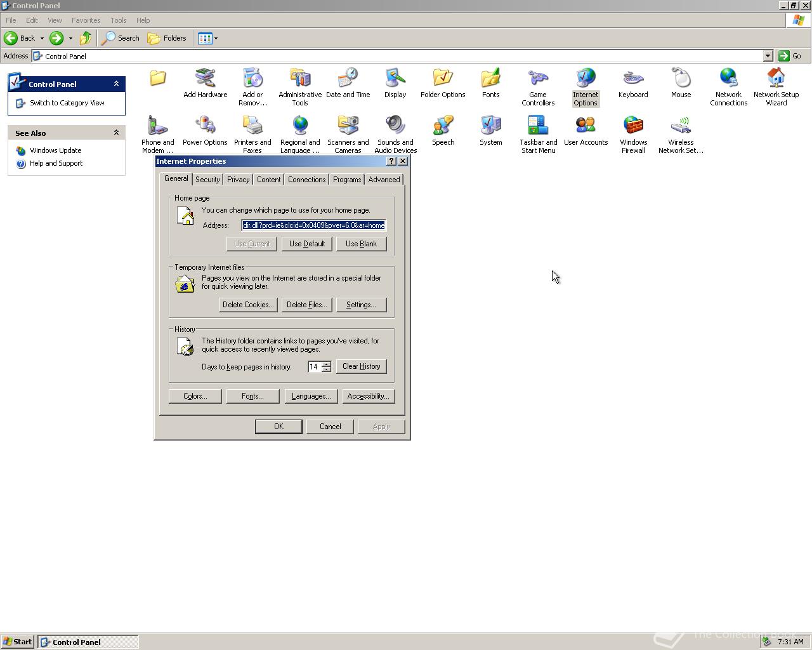Open the Folder Options icon

tap(443, 83)
